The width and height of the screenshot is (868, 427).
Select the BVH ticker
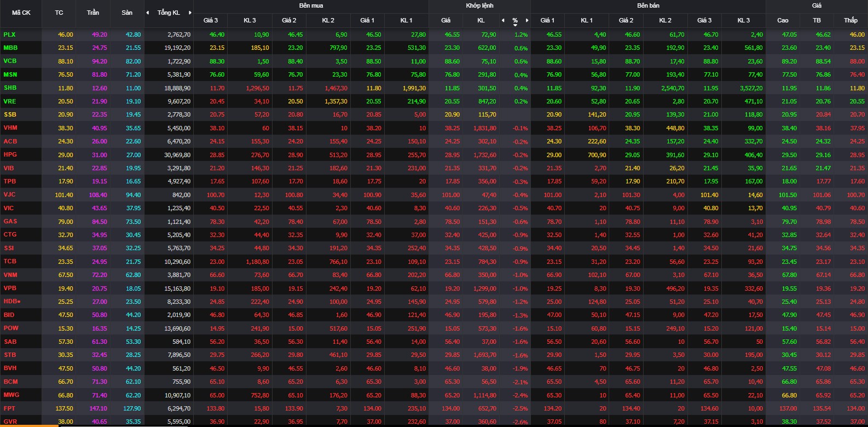click(x=10, y=368)
